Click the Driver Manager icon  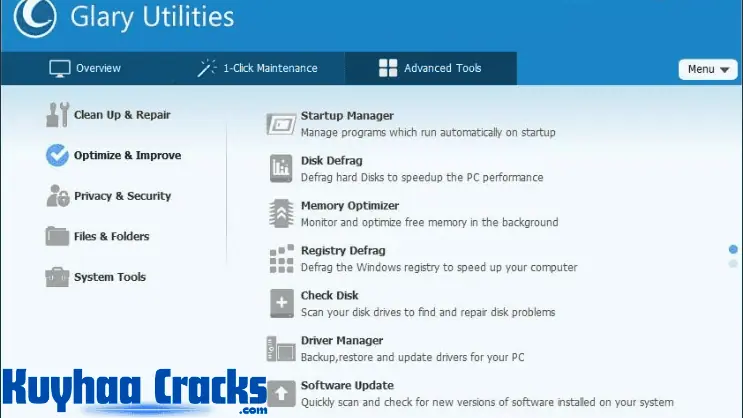point(280,348)
